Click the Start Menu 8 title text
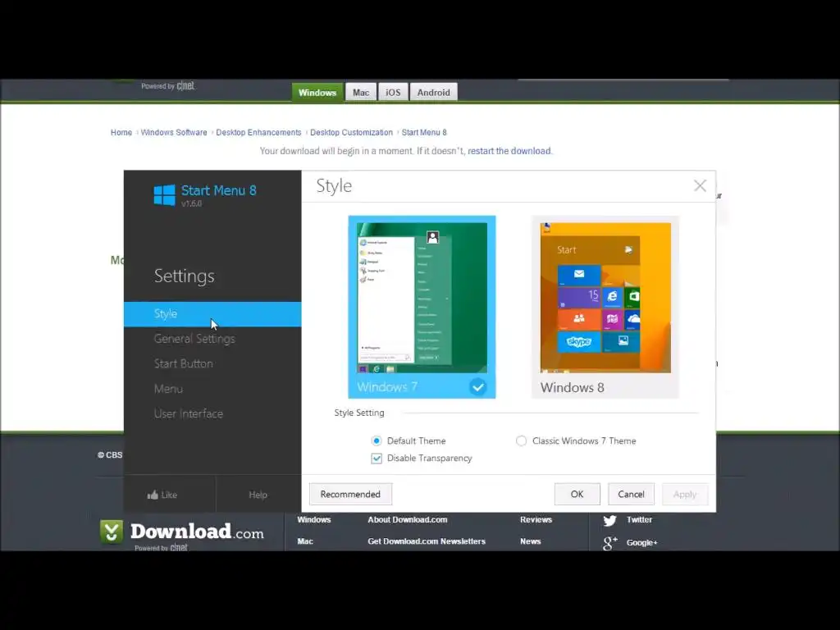 pos(218,190)
